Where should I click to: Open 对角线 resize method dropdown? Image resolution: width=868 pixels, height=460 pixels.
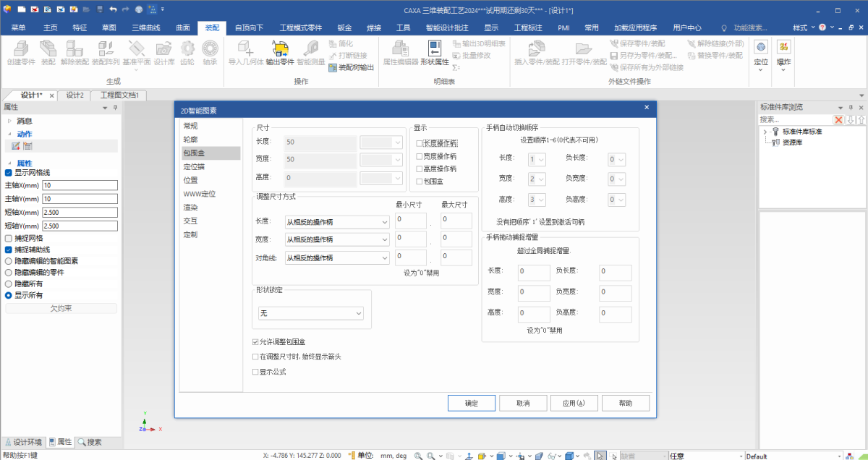click(337, 258)
